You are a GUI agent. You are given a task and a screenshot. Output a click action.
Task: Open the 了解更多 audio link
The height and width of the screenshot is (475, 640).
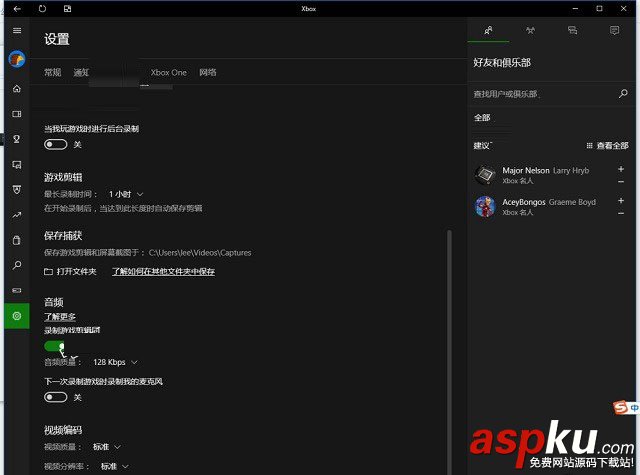[x=60, y=316]
